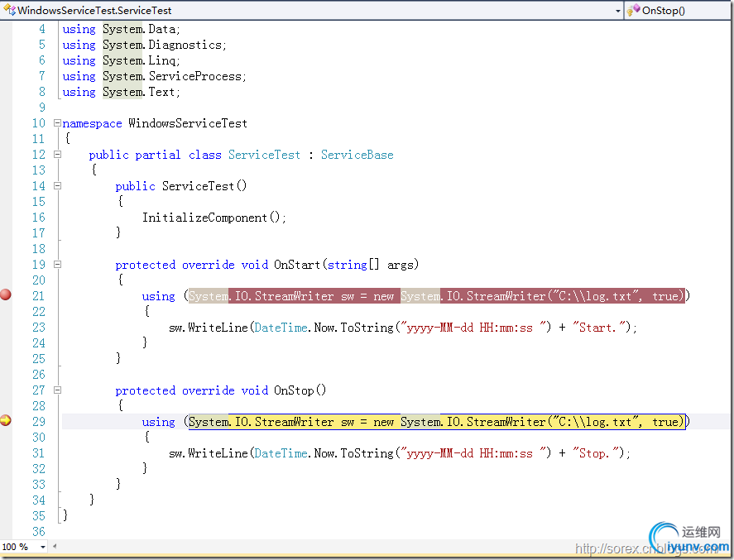This screenshot has height=560, width=734.
Task: Click the horizontal scrollbar left arrow
Action: tap(55, 546)
